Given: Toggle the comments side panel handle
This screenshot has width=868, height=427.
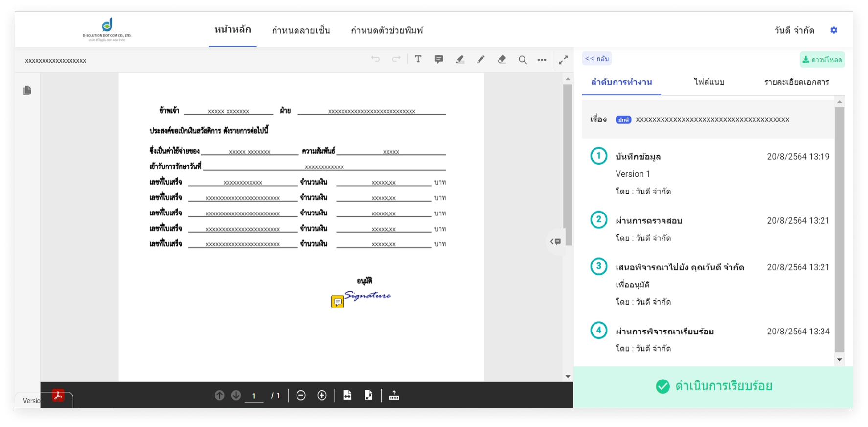Looking at the screenshot, I should (556, 241).
